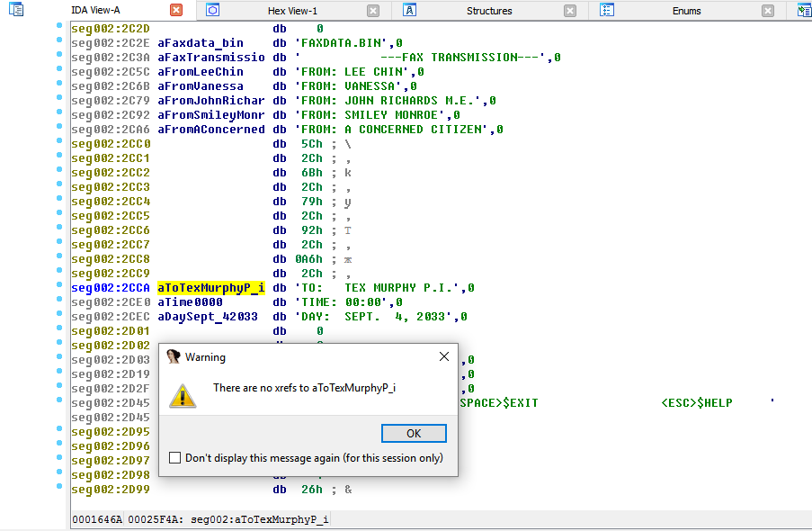Select the aFaxTransmissio label
The width and height of the screenshot is (812, 531).
pos(210,58)
